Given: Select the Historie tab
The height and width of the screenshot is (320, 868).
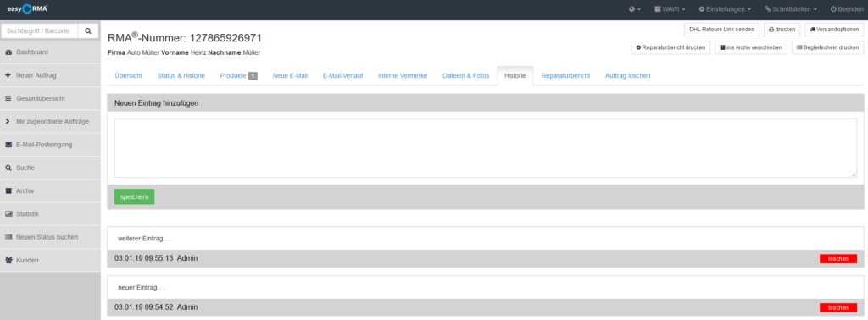Looking at the screenshot, I should click(515, 75).
